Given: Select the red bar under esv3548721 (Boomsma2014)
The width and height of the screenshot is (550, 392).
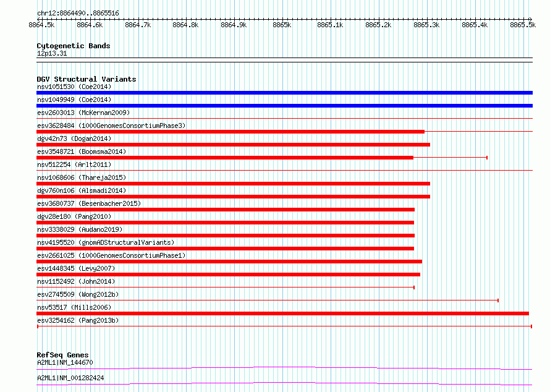Looking at the screenshot, I should (225, 158).
